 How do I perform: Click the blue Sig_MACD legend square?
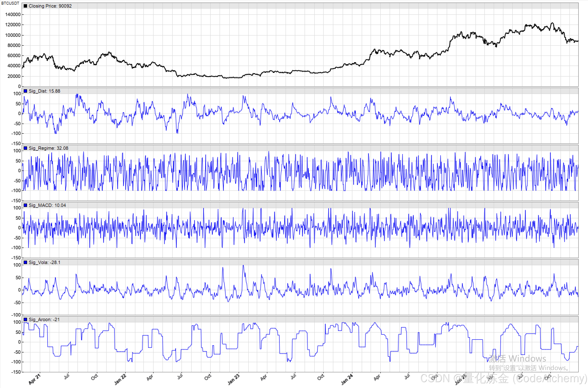tap(25, 205)
